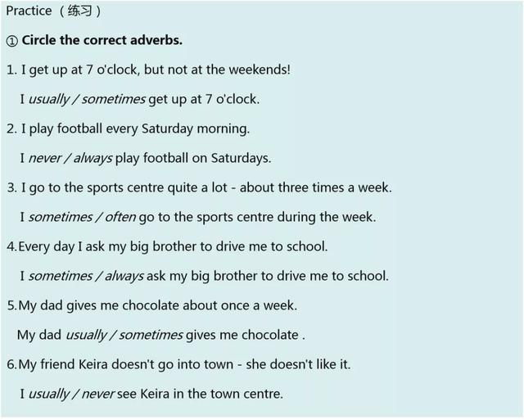Click the circled number 1 exercise marker
Screen dimensions: 524x420
[x=12, y=41]
